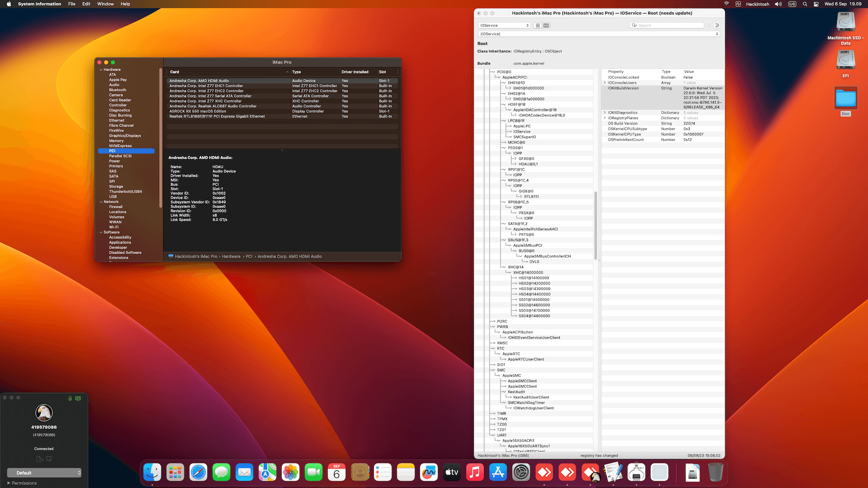Click the file transfer icon
The height and width of the screenshot is (488, 868).
point(40,459)
